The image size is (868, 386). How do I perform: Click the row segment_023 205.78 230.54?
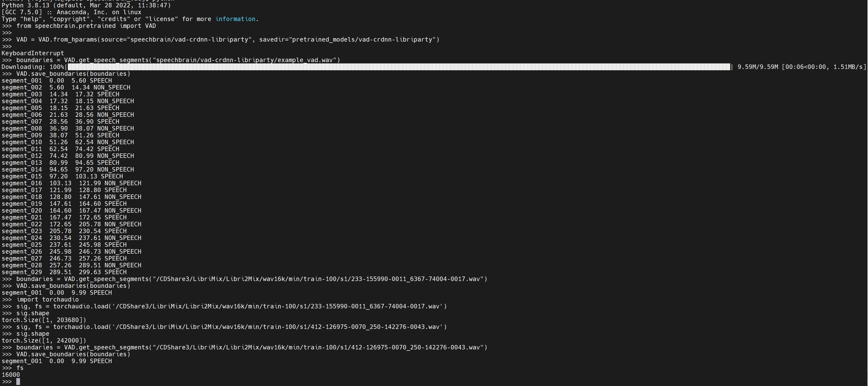click(64, 231)
